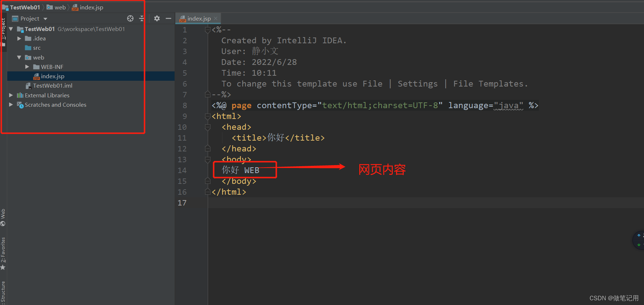Click the fold end marker at line 15
The width and height of the screenshot is (644, 305).
(208, 181)
